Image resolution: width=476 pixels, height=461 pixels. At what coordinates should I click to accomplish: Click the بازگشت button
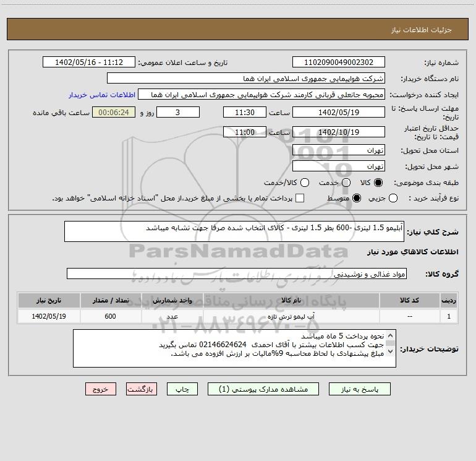[142, 389]
